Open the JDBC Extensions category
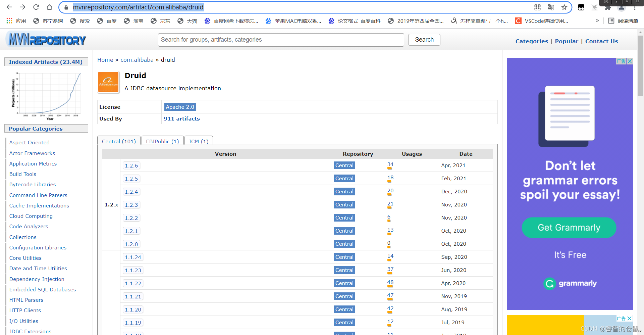644x335 pixels. tap(30, 331)
